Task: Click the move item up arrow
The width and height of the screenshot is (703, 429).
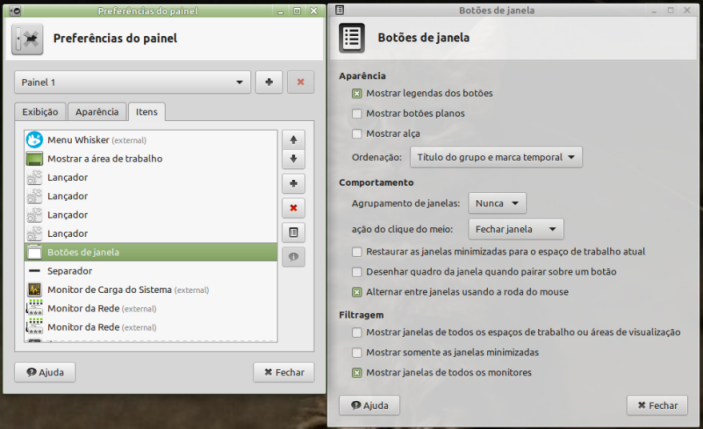Action: click(x=294, y=140)
